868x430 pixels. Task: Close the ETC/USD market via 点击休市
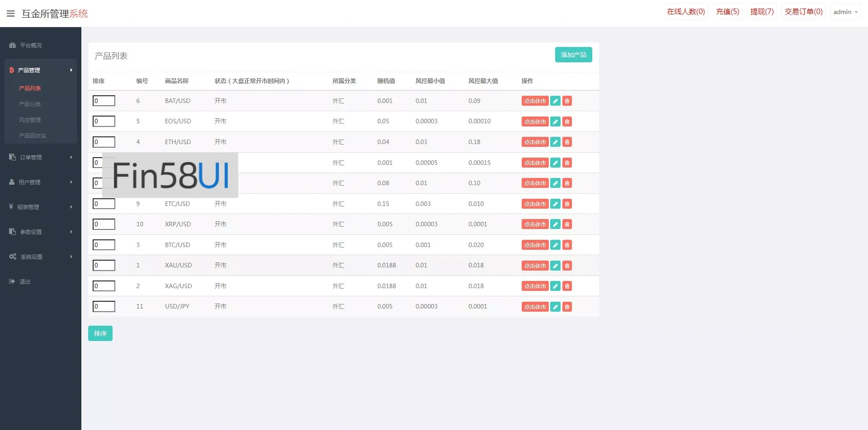(535, 204)
